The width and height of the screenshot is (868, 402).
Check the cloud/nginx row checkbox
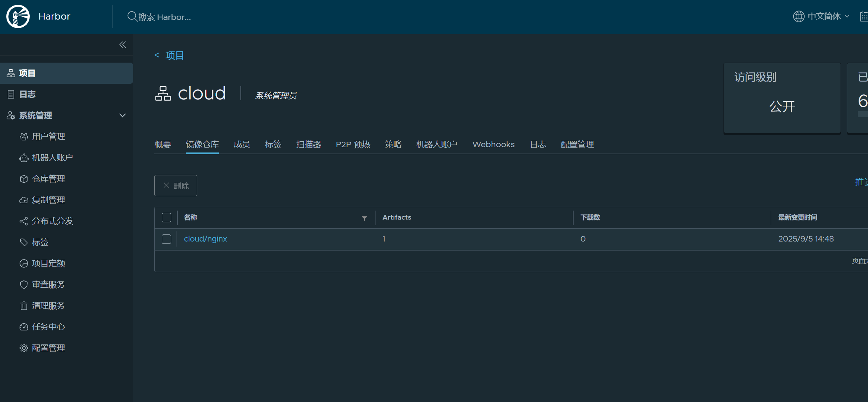click(166, 239)
